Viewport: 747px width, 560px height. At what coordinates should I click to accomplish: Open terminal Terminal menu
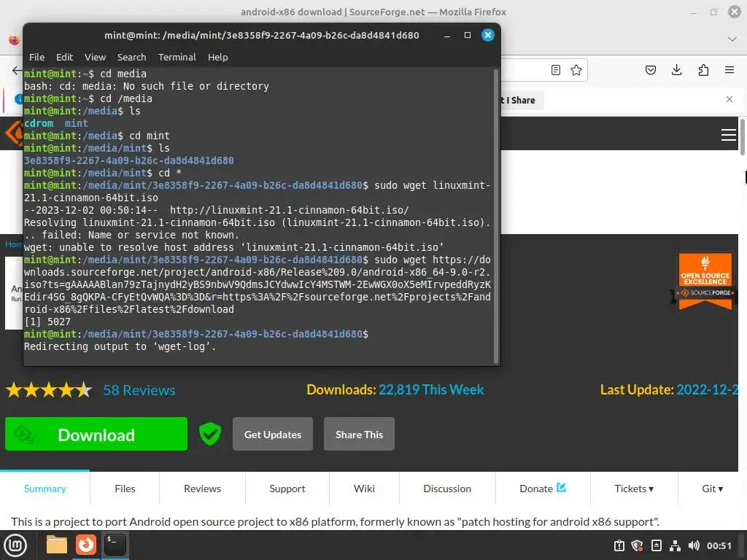(177, 57)
